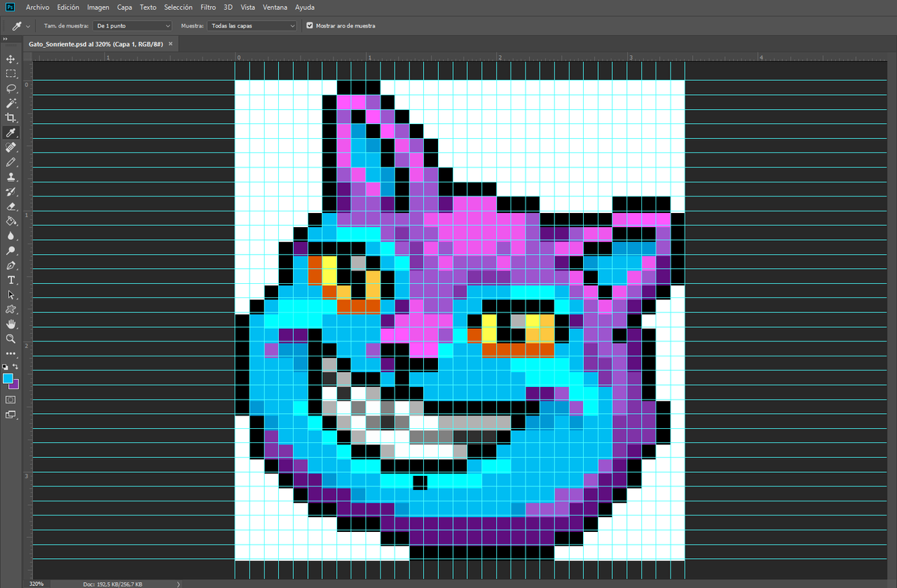The image size is (897, 588).
Task: Select the Path Selection tool
Action: [x=11, y=294]
